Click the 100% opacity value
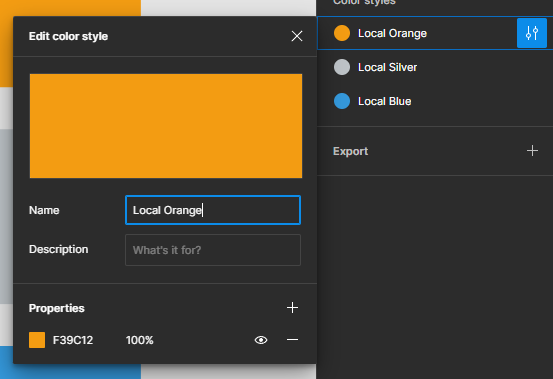 point(140,340)
